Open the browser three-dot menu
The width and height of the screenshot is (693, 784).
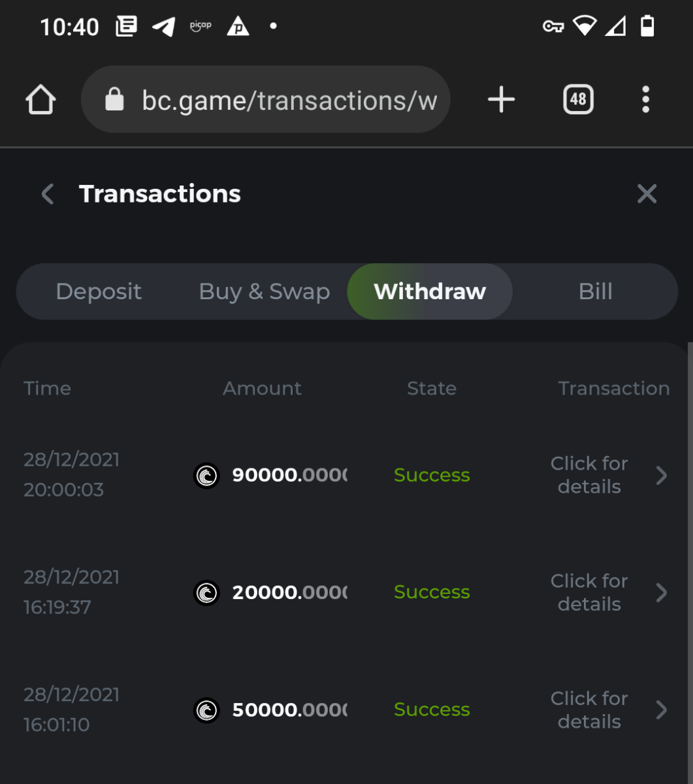point(645,100)
